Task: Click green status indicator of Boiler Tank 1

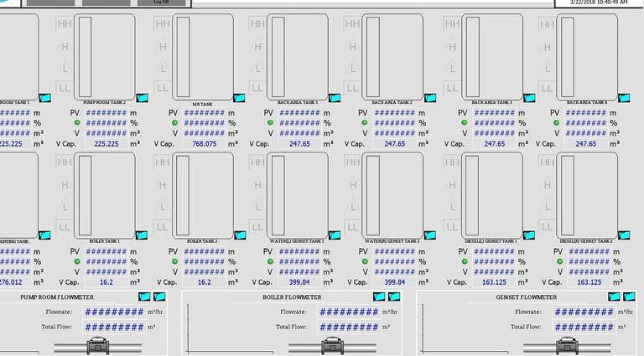Action: tap(77, 261)
